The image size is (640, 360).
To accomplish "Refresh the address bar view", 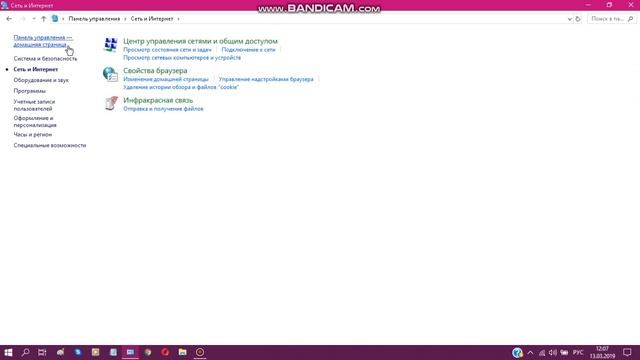I will coord(578,19).
